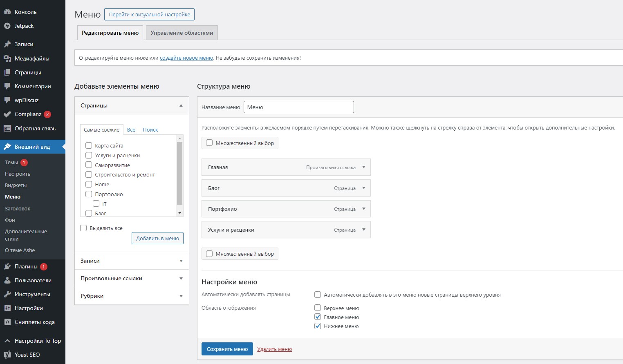This screenshot has width=623, height=364.
Task: Check the Карта сайта page checkbox
Action: (89, 145)
